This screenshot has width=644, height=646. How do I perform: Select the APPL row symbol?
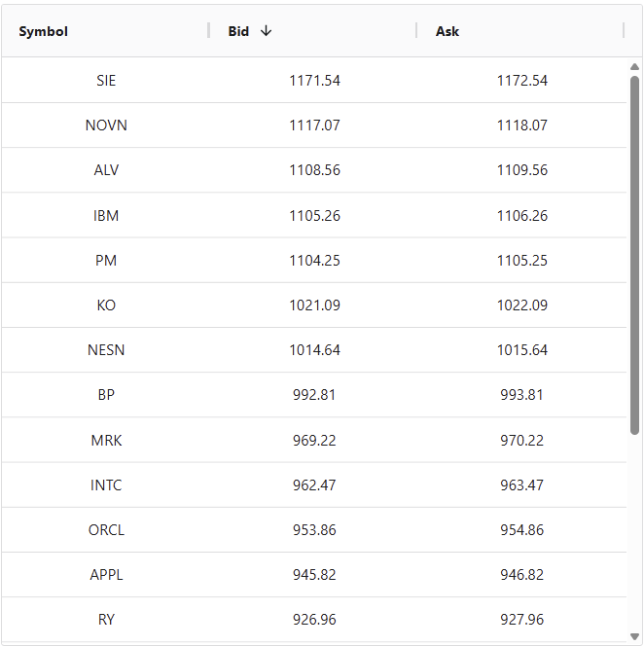[106, 575]
